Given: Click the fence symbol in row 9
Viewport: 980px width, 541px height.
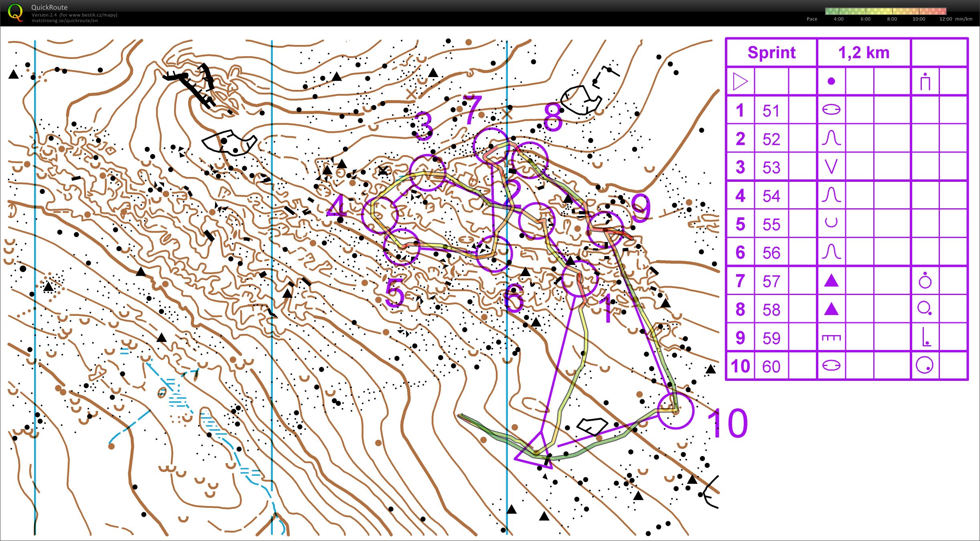Looking at the screenshot, I should pyautogui.click(x=831, y=338).
